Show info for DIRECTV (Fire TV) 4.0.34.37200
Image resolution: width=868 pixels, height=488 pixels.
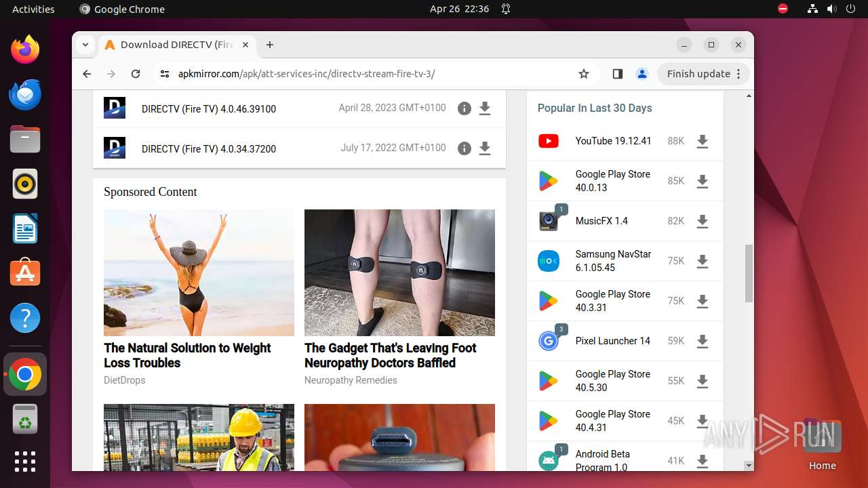click(465, 148)
